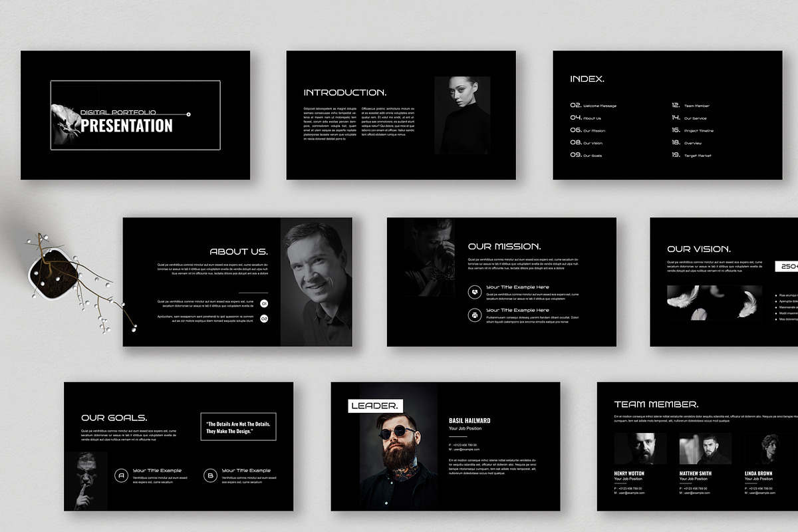
Task: Open index entry 04. About Us
Action: click(586, 118)
